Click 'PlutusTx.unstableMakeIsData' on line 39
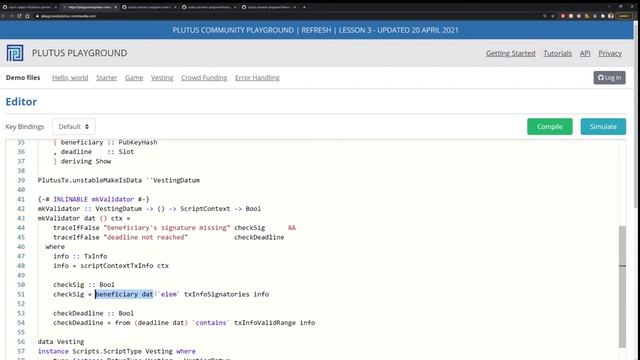Screen dimensions: 640x360 (x=90, y=180)
